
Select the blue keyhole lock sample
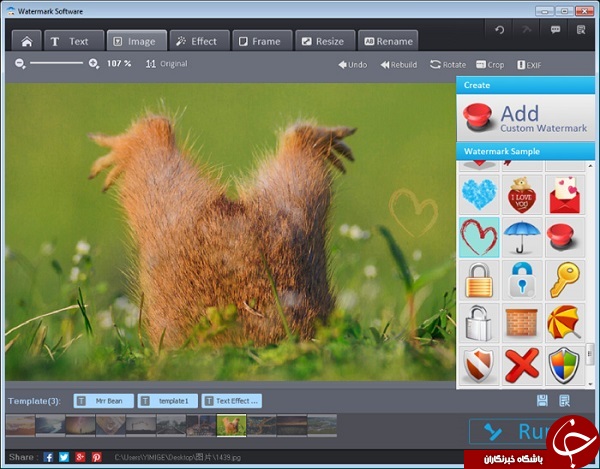point(522,280)
